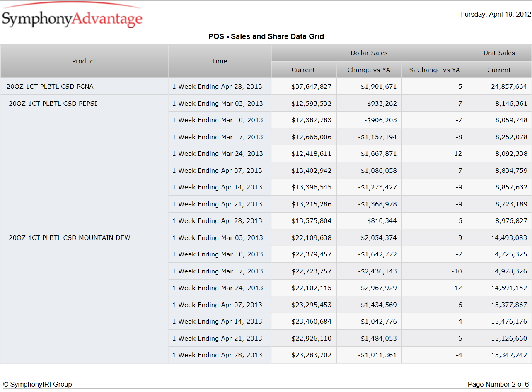Click dollar sales value $22,109,638
This screenshot has height=392, width=532.
(x=311, y=238)
